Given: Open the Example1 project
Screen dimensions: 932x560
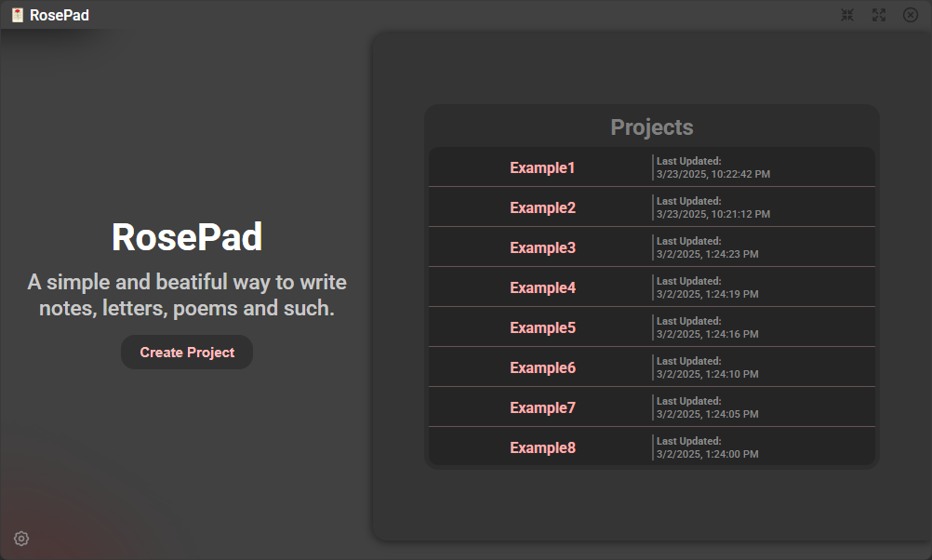Looking at the screenshot, I should point(651,167).
